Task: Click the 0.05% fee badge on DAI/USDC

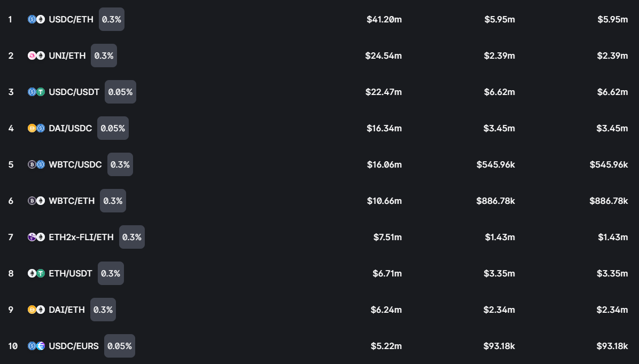Action: click(x=113, y=128)
